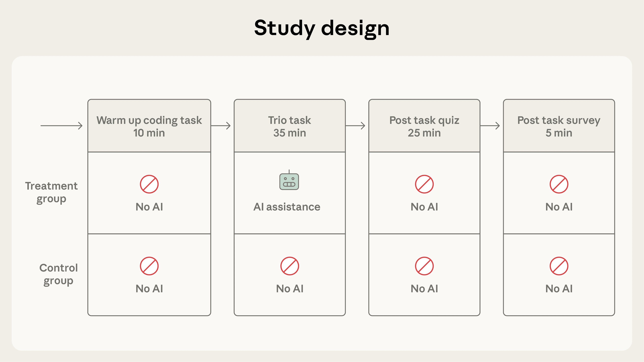Click the Post task survey 5 min header
Screen dimensions: 644x362
tap(559, 126)
